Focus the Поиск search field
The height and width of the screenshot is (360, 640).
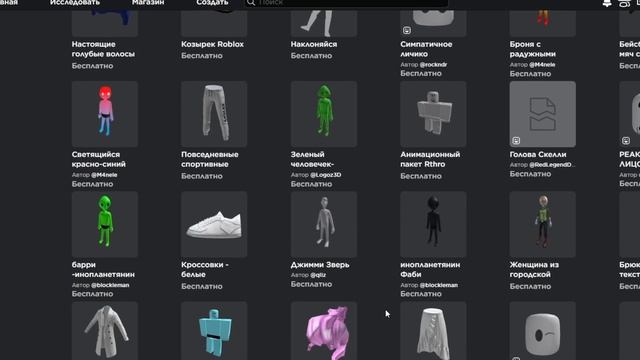click(346, 3)
